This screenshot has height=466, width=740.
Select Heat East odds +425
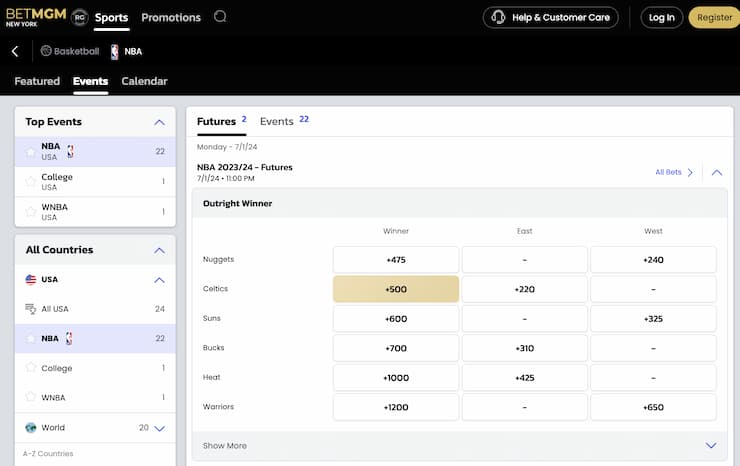pyautogui.click(x=525, y=378)
